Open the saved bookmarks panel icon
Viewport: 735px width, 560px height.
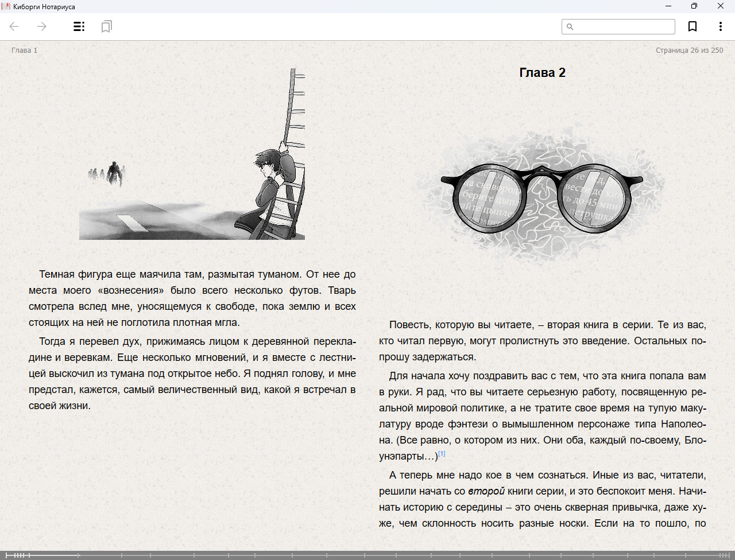pyautogui.click(x=106, y=26)
